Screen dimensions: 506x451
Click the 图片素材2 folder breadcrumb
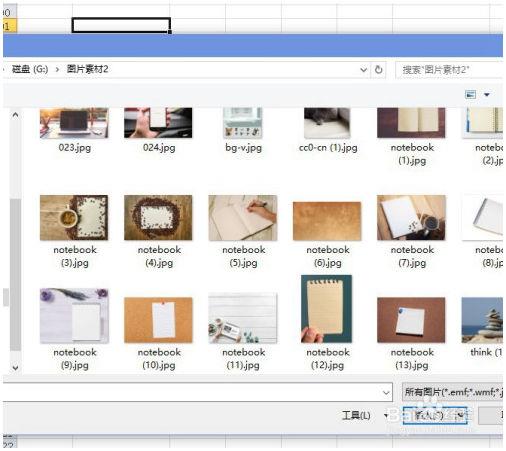coord(87,69)
